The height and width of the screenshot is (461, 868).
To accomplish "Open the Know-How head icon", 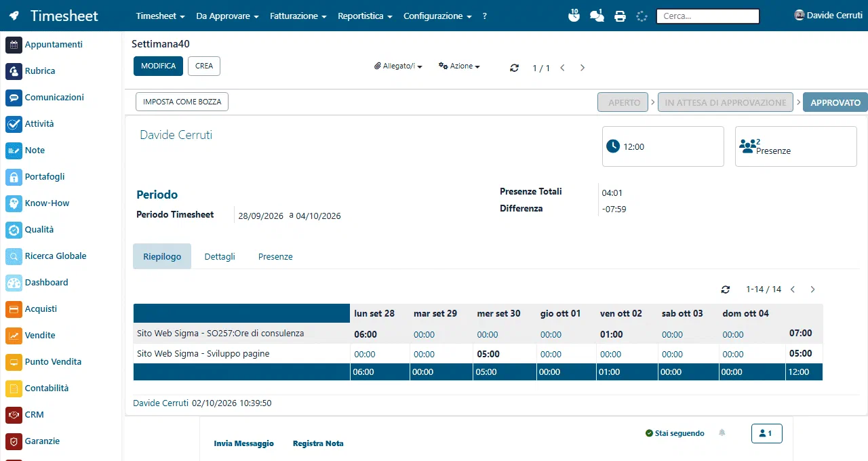I will pos(14,203).
